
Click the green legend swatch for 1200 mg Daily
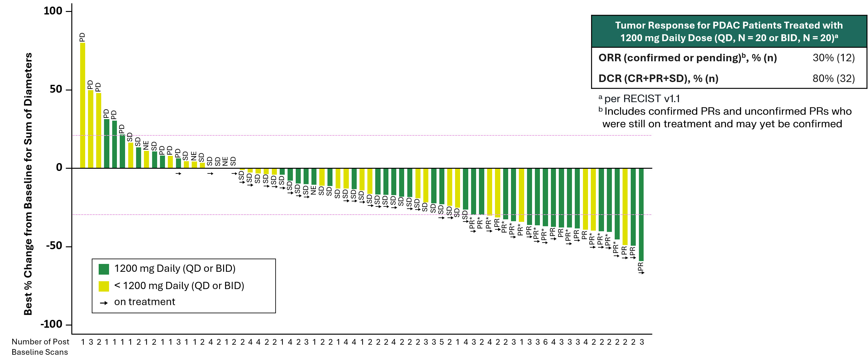tap(104, 269)
